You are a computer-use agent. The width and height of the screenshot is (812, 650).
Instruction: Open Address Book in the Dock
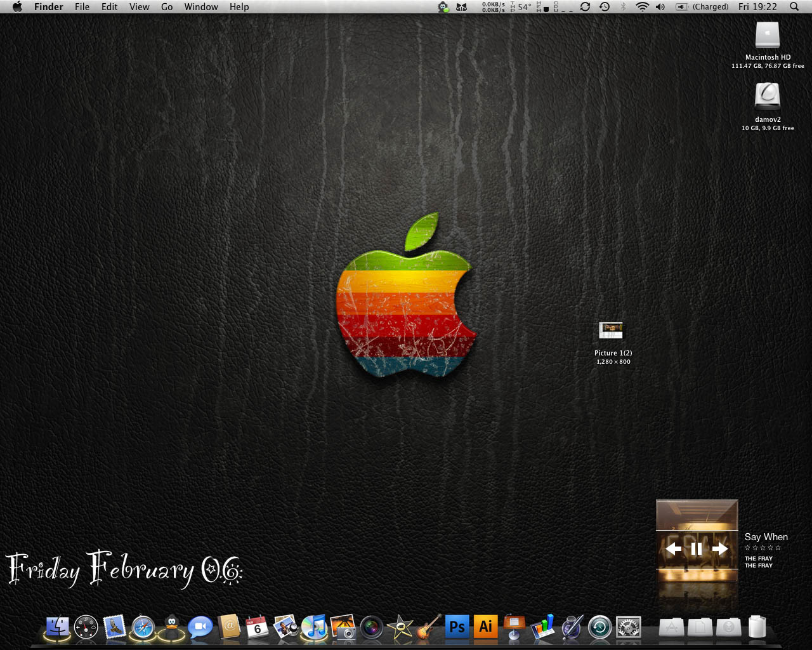click(x=229, y=627)
